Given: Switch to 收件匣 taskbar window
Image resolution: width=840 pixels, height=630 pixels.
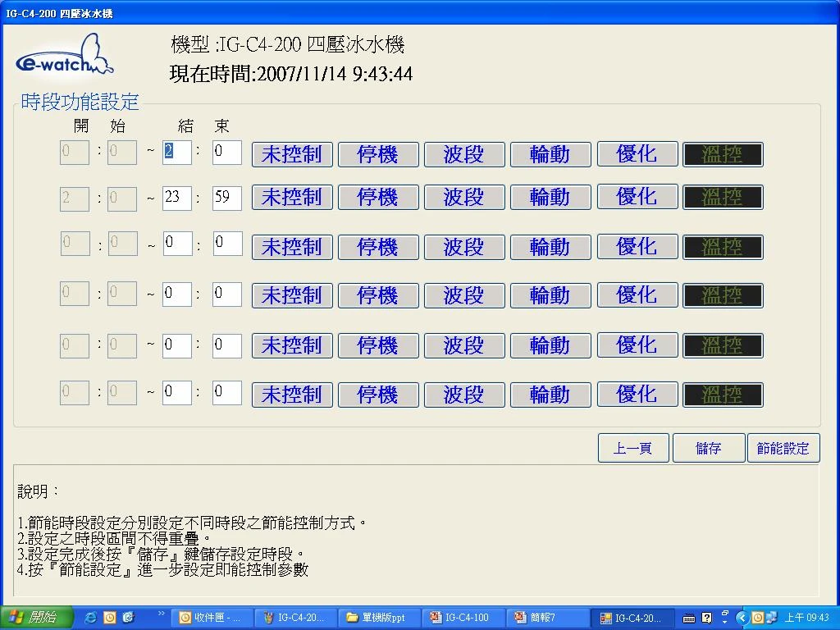Looking at the screenshot, I should [212, 618].
